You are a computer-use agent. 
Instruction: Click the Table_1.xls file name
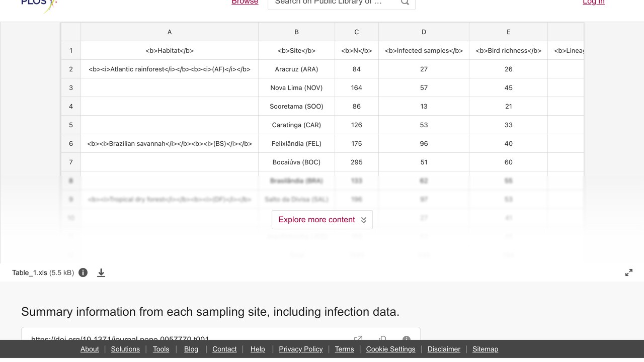point(30,273)
